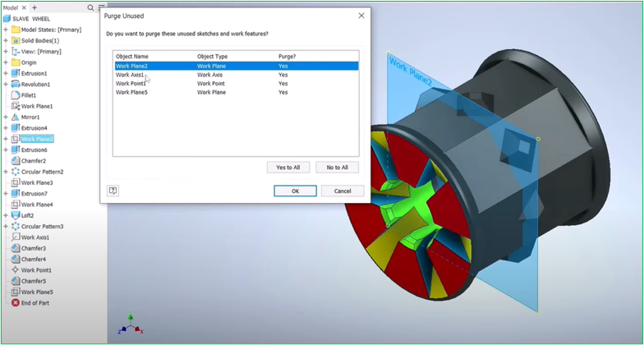Click the No to All button

click(x=337, y=168)
